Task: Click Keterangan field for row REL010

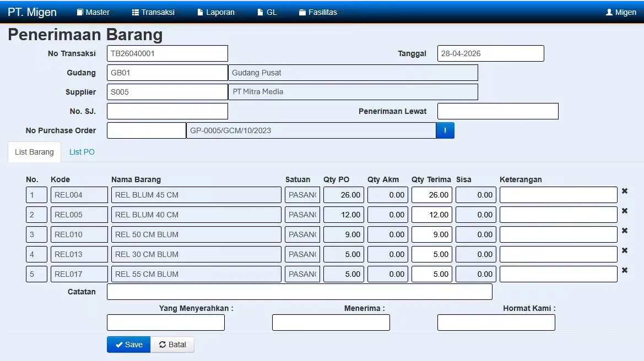Action: (x=559, y=234)
